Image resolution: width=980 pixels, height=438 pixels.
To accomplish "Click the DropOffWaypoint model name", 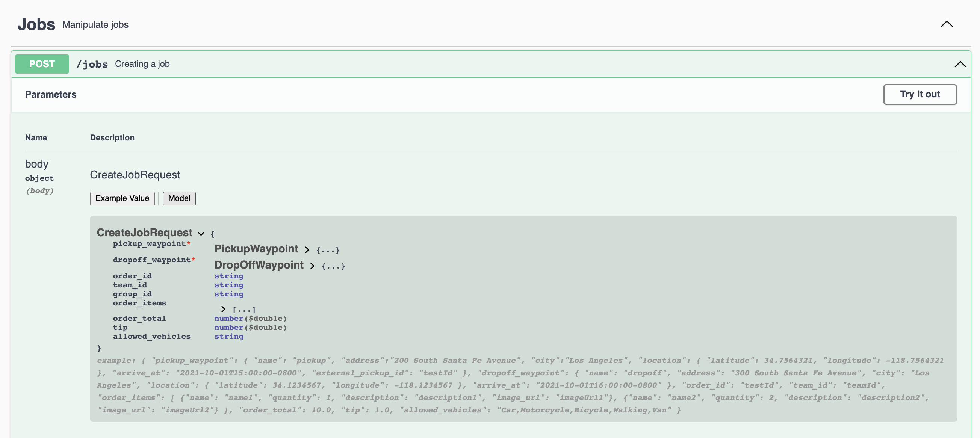I will [x=259, y=265].
